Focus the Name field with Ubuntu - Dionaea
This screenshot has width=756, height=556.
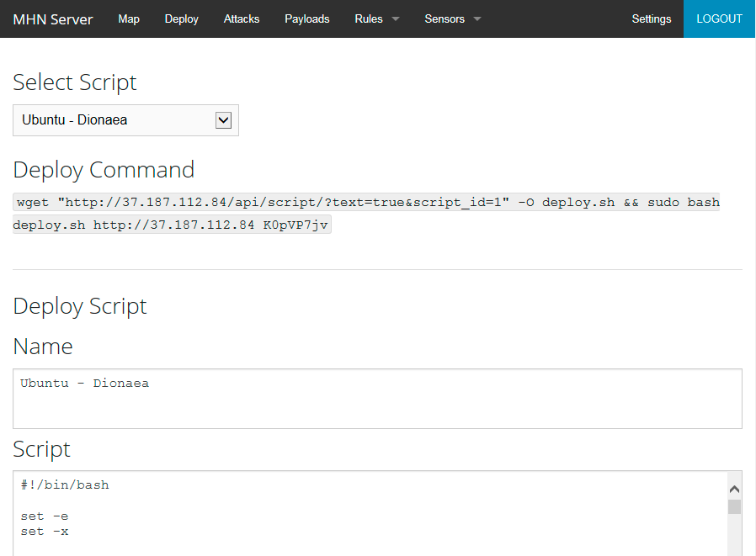click(377, 399)
